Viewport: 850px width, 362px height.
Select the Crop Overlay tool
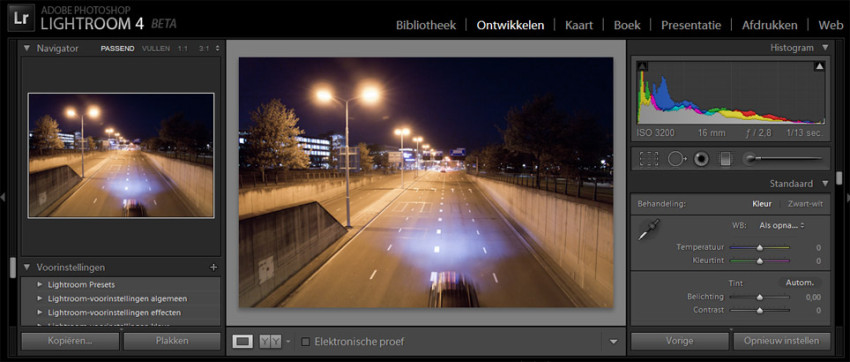(x=649, y=158)
